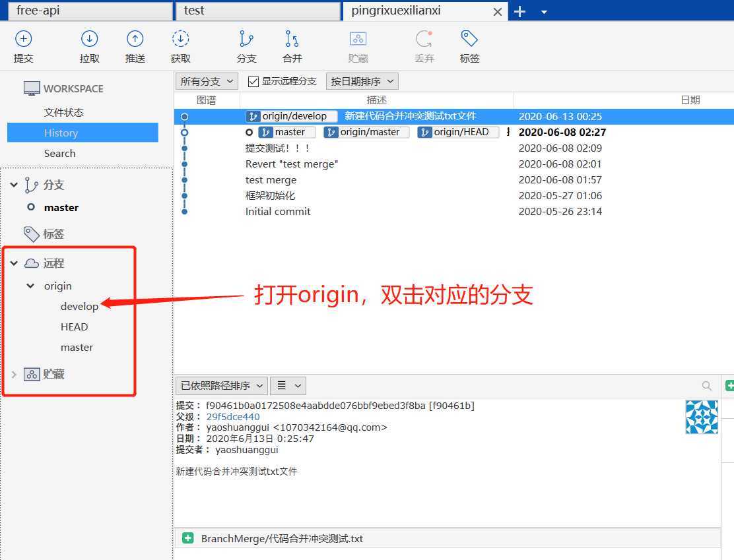Image resolution: width=734 pixels, height=560 pixels.
Task: Open Search in the workspace sidebar
Action: tap(59, 154)
